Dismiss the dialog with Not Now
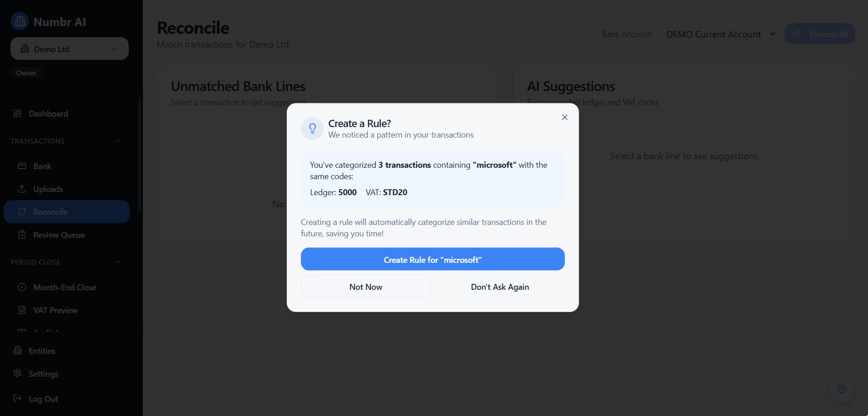Image resolution: width=868 pixels, height=416 pixels. tap(365, 287)
